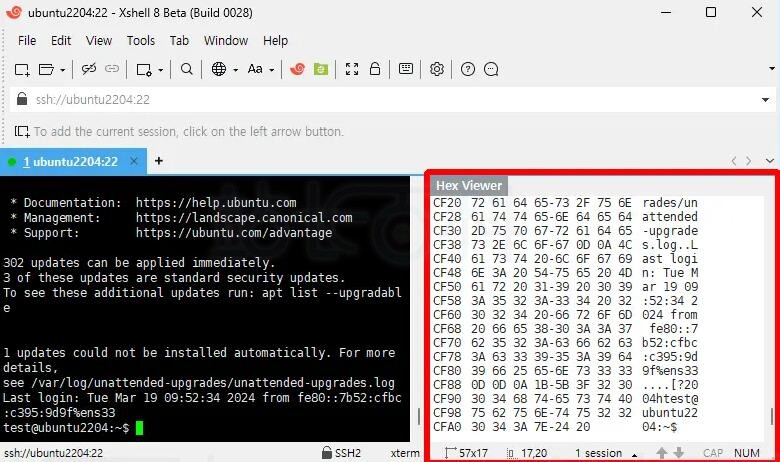Close the ubuntu2204:22 session tab
780x462 pixels.
click(133, 161)
